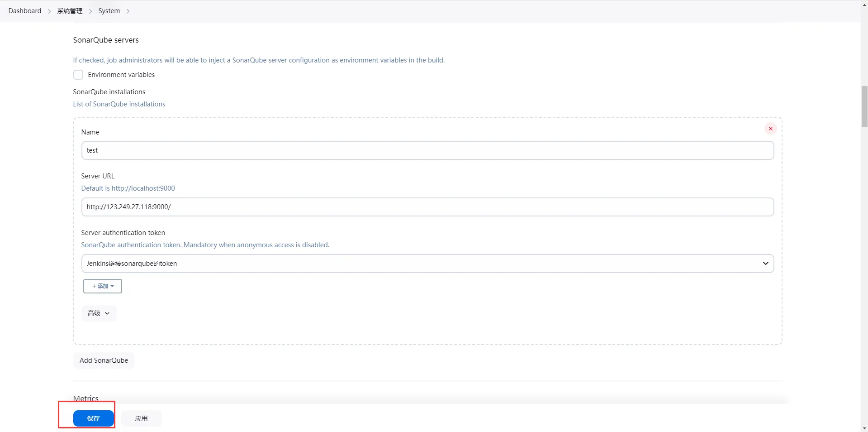The image size is (868, 432).
Task: Expand the 添加 credentials dropdown button
Action: [x=103, y=286]
